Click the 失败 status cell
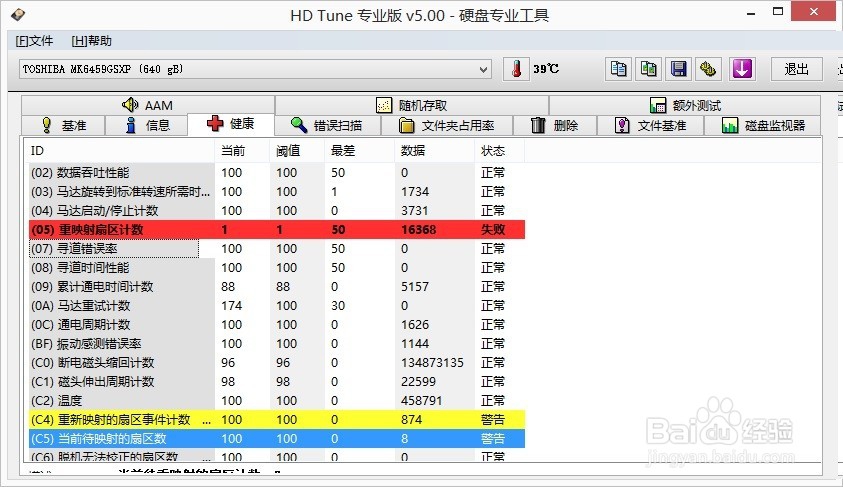Viewport: 843px width, 487px height. [x=493, y=230]
